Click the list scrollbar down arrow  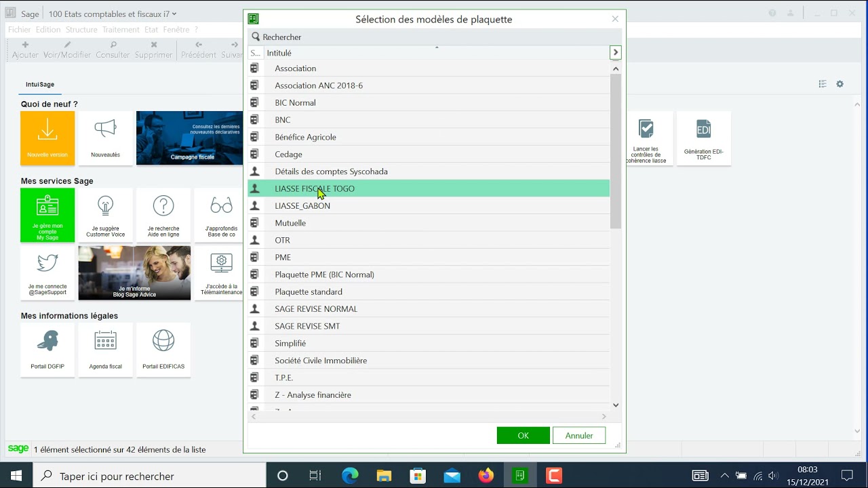[616, 405]
